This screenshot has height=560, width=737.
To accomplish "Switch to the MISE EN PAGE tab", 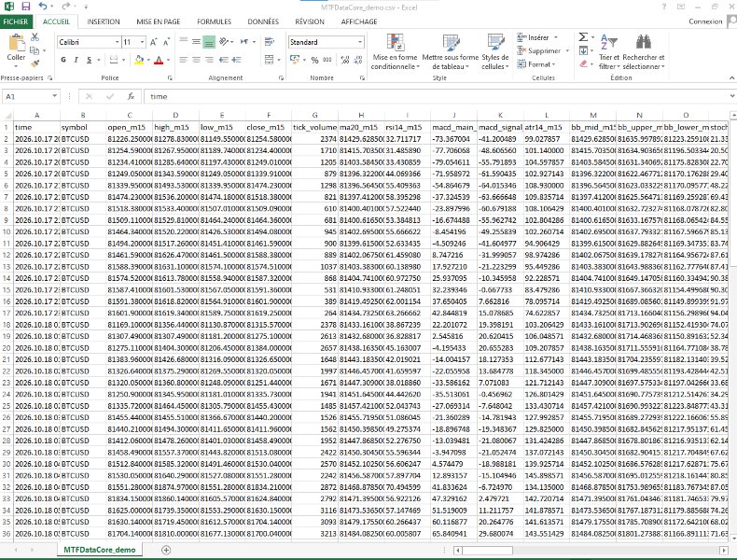I will pyautogui.click(x=159, y=21).
